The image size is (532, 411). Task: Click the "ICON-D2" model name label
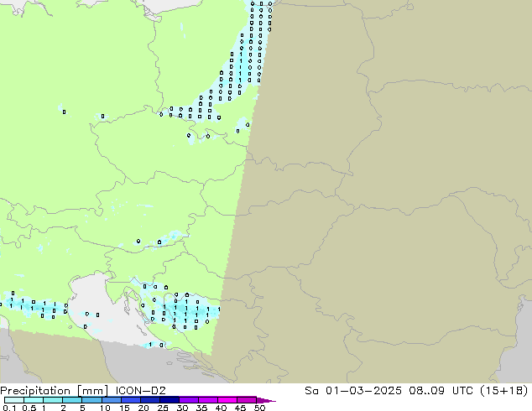140,391
